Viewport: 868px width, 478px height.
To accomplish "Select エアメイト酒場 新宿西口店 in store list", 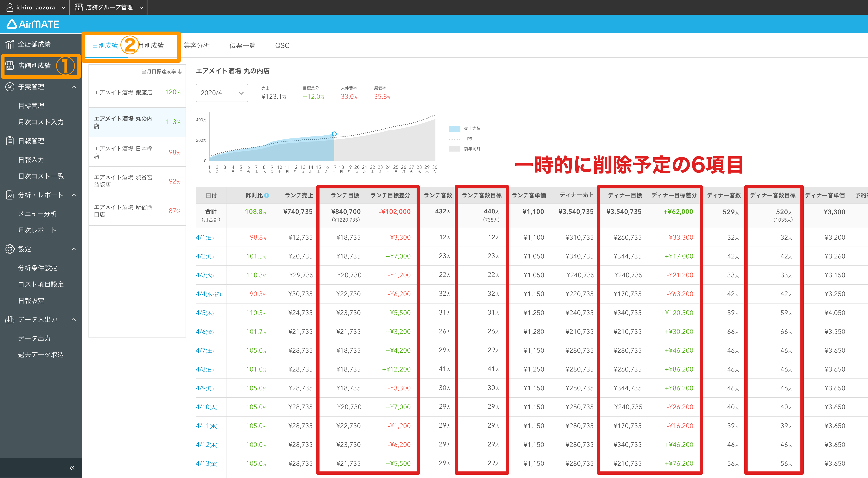I will coord(137,211).
